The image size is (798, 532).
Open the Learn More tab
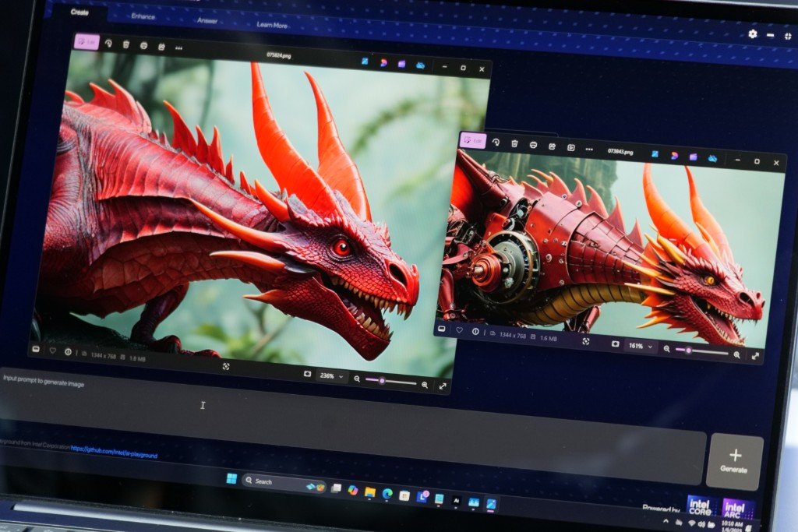[x=272, y=24]
